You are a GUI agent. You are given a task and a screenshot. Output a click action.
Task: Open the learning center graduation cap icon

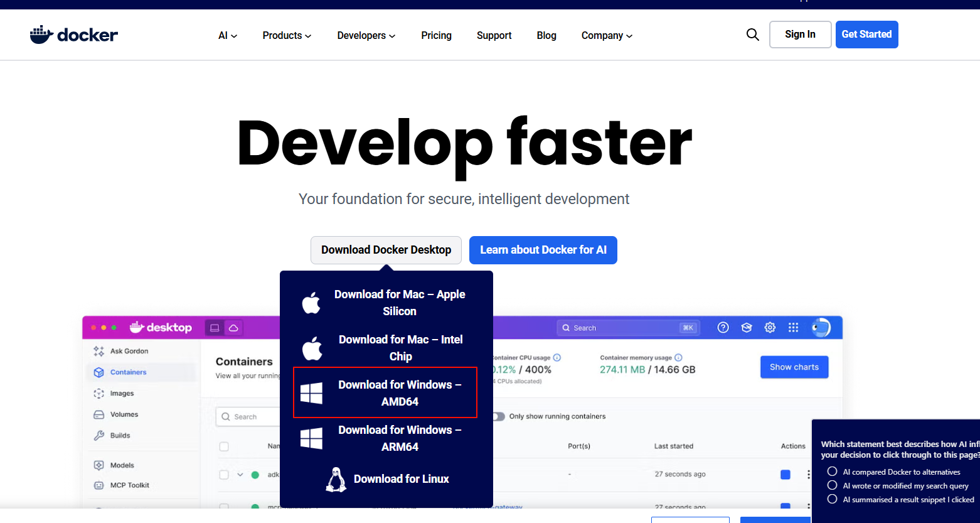point(747,327)
